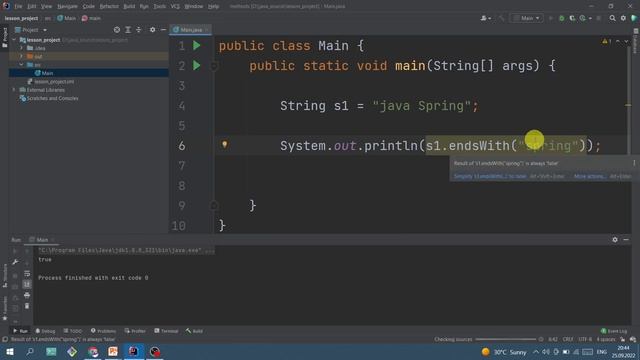Image resolution: width=640 pixels, height=360 pixels.
Task: Open the Refactor menu
Action: [109, 6]
